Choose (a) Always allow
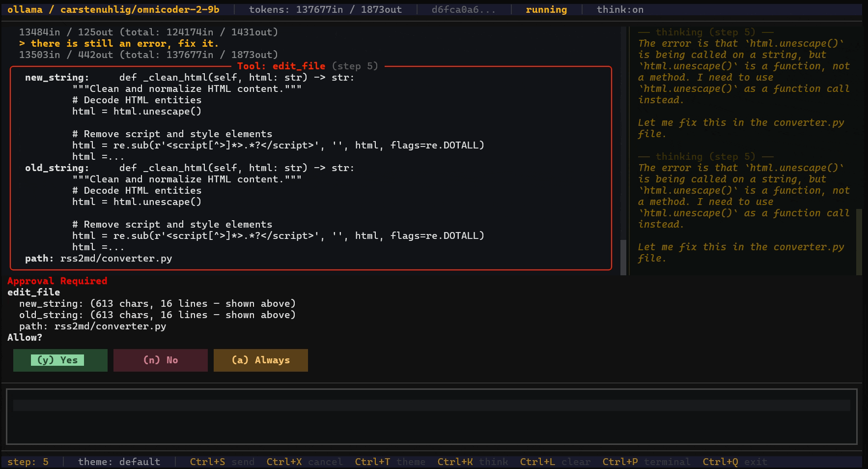Viewport: 868px width, 469px height. (x=260, y=360)
